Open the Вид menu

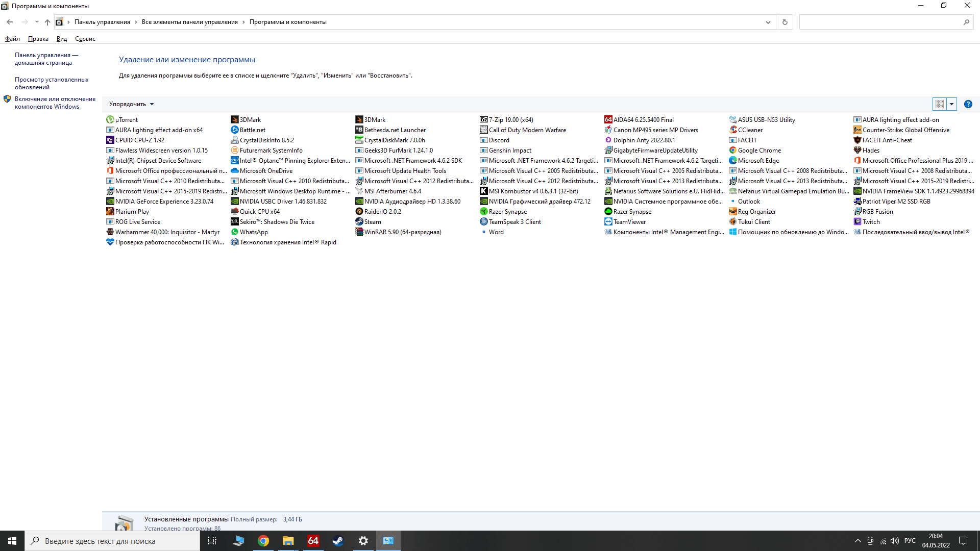(x=62, y=39)
